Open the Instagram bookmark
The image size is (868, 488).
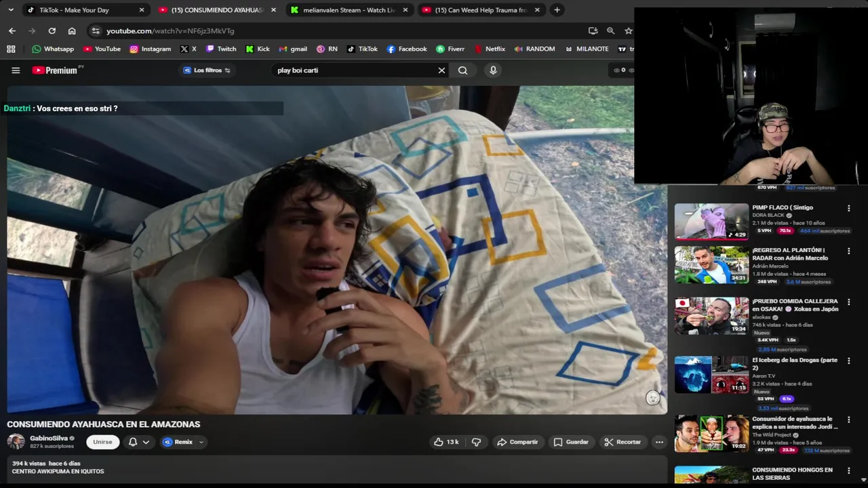[150, 49]
